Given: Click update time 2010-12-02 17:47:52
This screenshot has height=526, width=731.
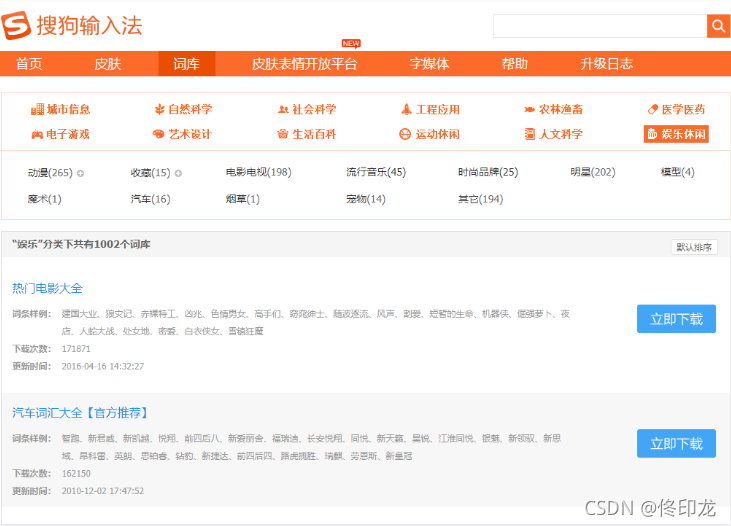Looking at the screenshot, I should (x=103, y=491).
